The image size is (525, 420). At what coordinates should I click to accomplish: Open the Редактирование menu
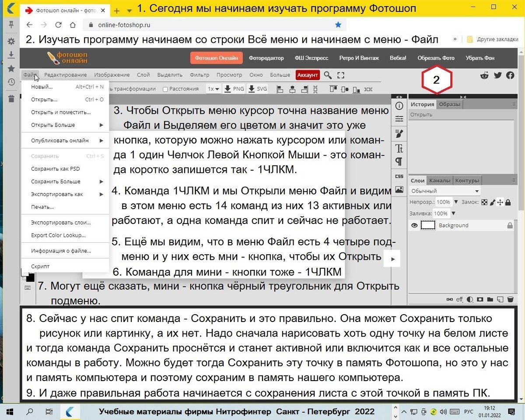65,75
